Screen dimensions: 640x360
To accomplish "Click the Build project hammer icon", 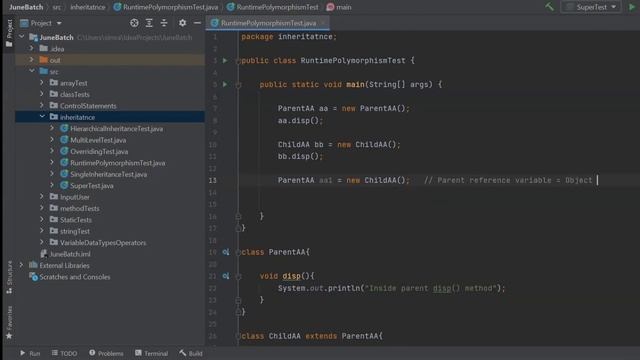I will [549, 7].
